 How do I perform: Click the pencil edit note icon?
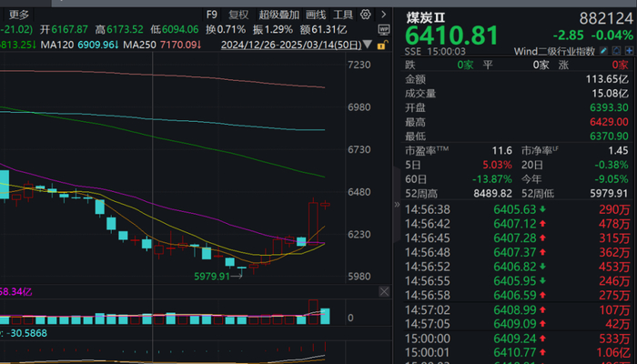click(603, 51)
